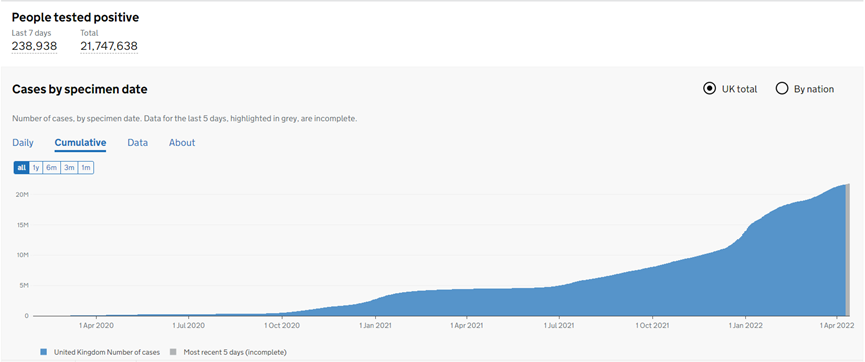Click the 1 Oct 2020 axis label
This screenshot has width=865, height=362.
click(282, 326)
